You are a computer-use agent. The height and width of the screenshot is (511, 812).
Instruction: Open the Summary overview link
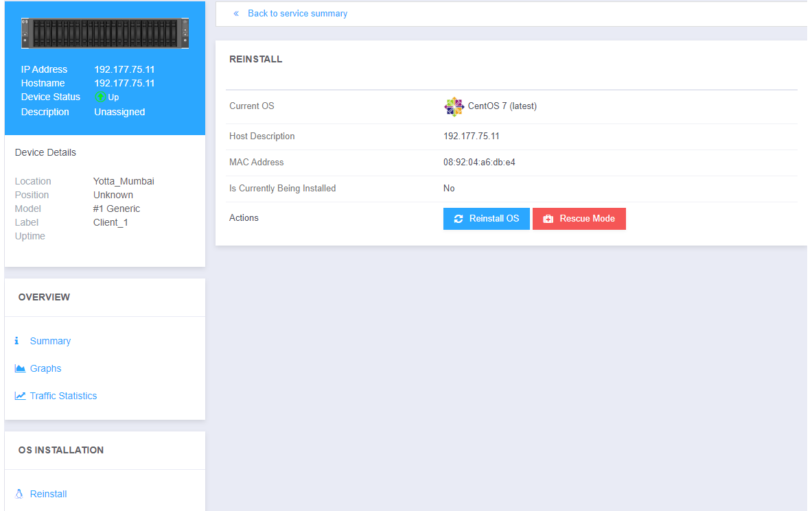click(x=50, y=341)
